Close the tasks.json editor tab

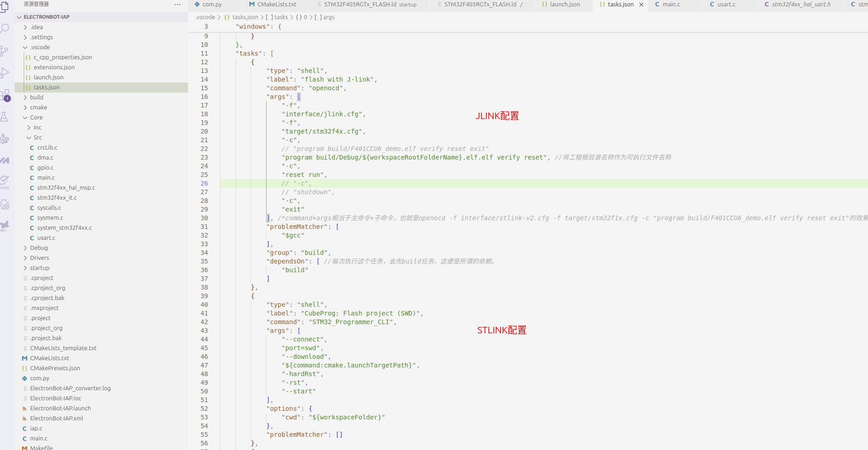[641, 5]
